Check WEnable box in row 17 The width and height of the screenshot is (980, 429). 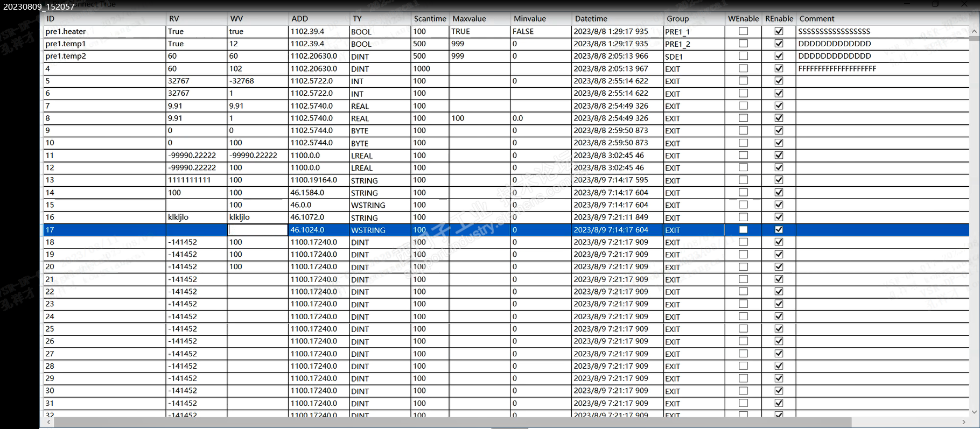(743, 229)
